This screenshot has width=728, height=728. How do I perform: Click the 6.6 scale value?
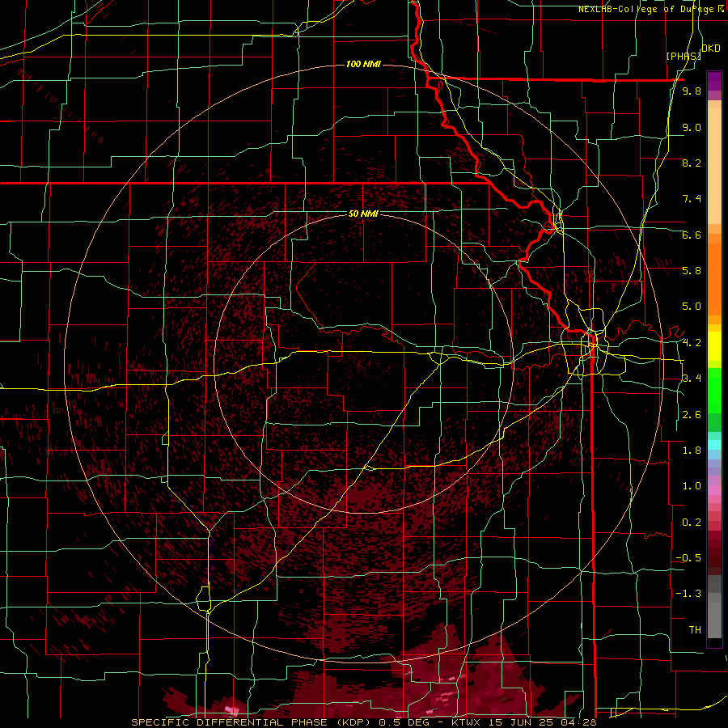[x=692, y=235]
